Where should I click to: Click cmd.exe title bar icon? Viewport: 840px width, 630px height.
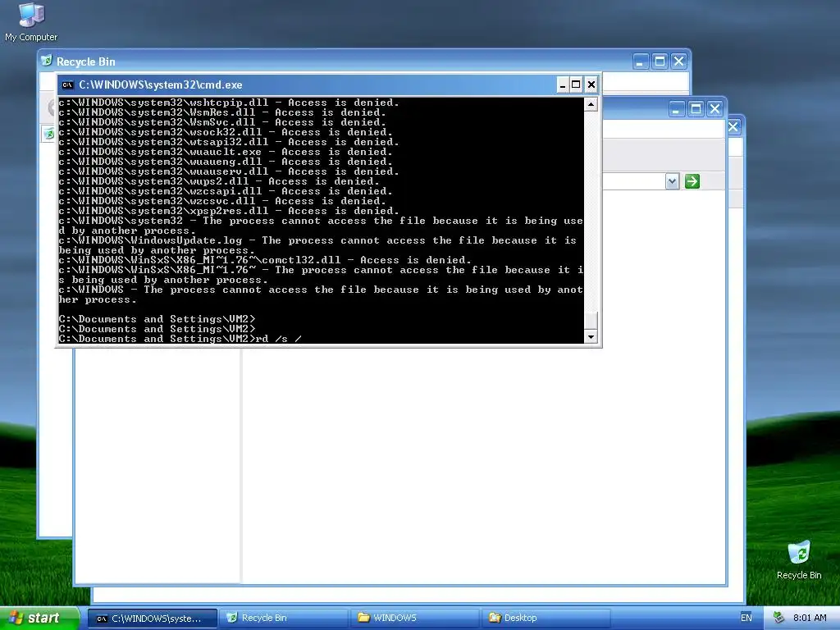[x=67, y=84]
